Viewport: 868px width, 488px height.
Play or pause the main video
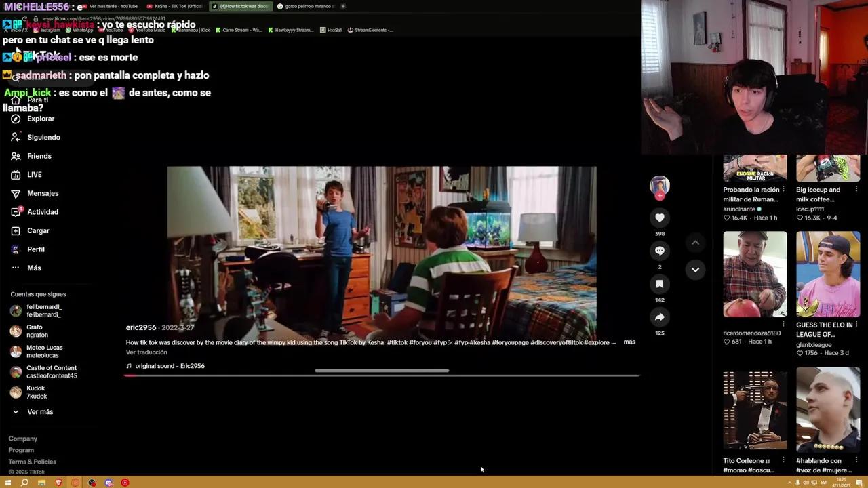point(382,253)
